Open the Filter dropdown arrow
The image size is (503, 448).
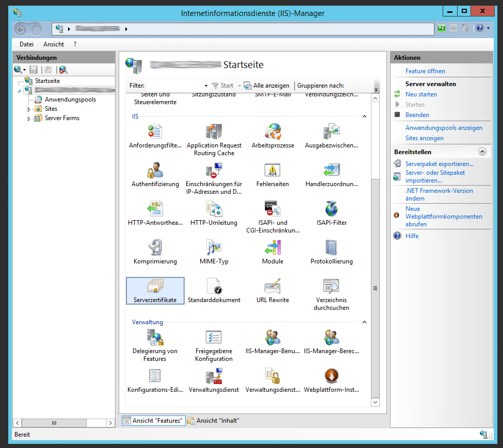click(x=206, y=86)
